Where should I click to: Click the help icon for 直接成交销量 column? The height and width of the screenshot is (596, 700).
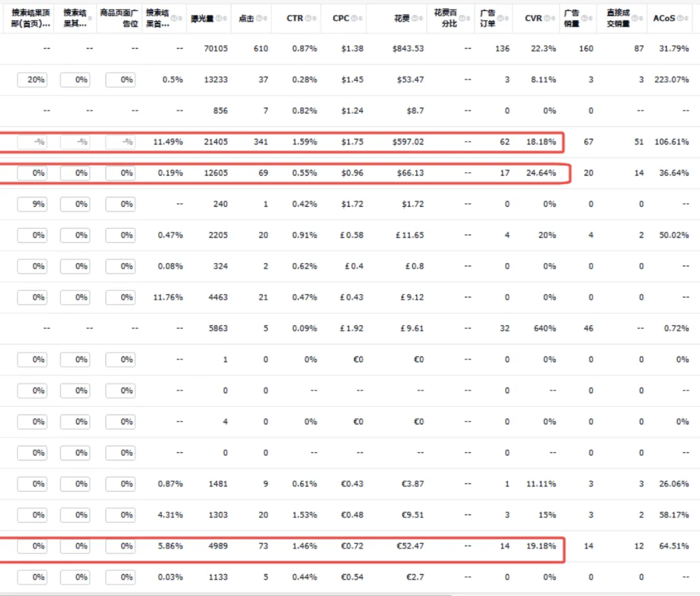click(635, 18)
